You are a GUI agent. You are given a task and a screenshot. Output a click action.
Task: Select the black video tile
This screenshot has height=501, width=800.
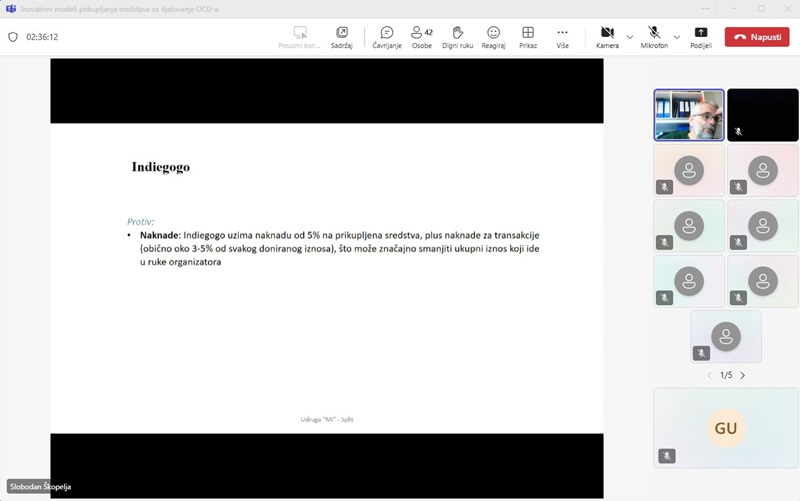[763, 115]
